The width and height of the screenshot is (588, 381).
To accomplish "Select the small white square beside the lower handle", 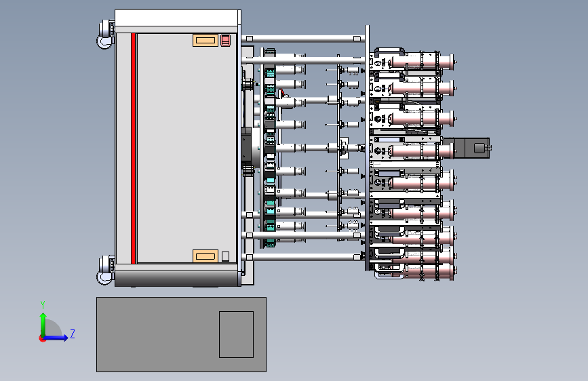I will click(x=225, y=256).
